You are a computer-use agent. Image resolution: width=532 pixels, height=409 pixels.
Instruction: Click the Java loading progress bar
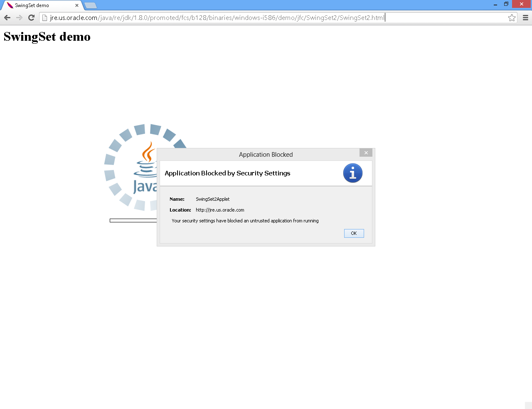(x=133, y=220)
